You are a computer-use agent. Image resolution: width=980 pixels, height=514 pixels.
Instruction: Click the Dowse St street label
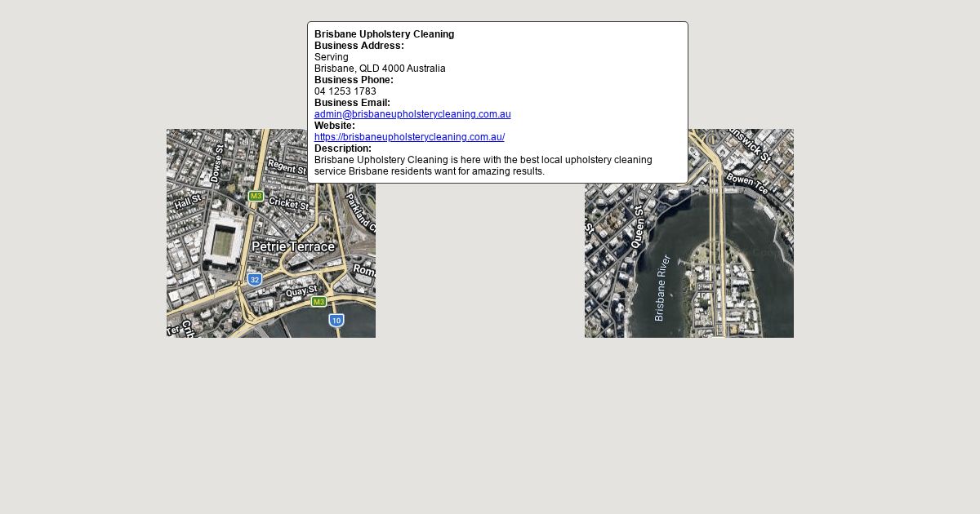216,163
